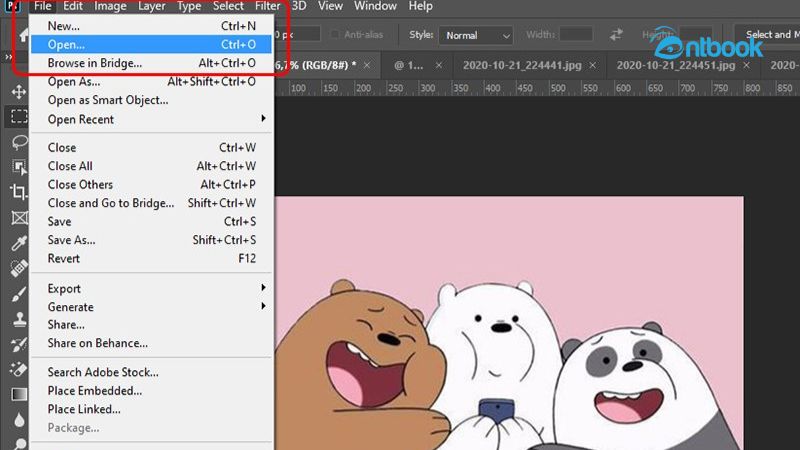Select the Crop tool
Screen dimensions: 800x450
(19, 192)
